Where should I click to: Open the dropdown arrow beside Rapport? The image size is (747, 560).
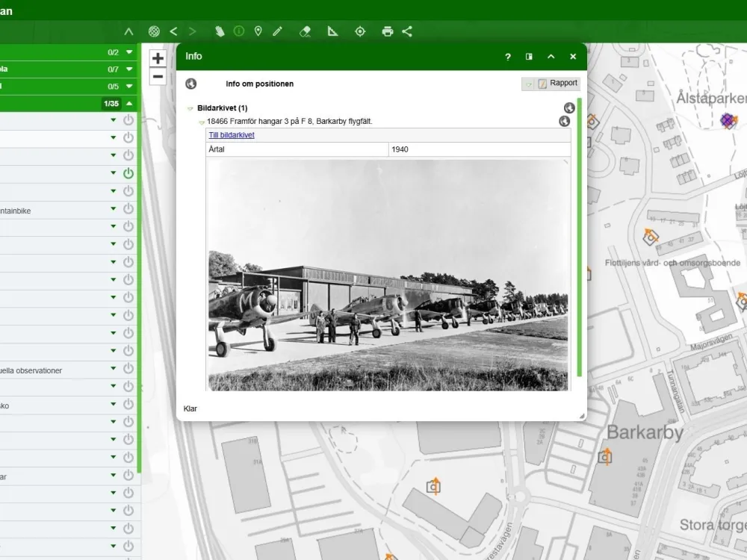coord(528,84)
